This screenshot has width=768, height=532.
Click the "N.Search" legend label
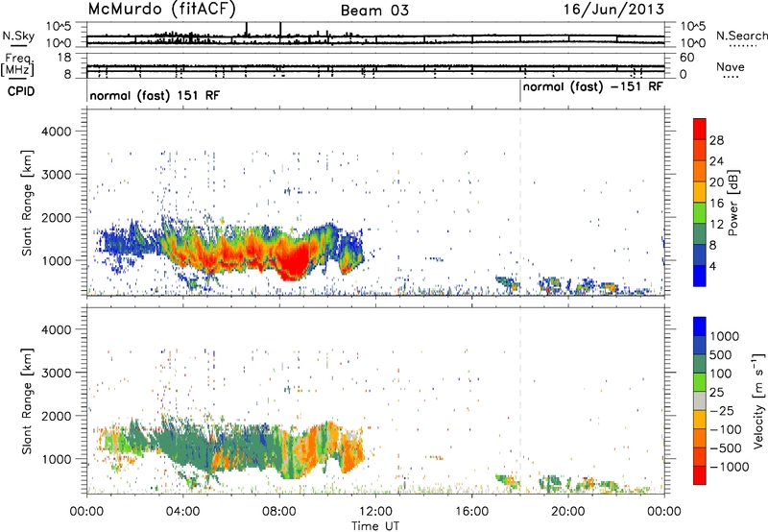[741, 36]
